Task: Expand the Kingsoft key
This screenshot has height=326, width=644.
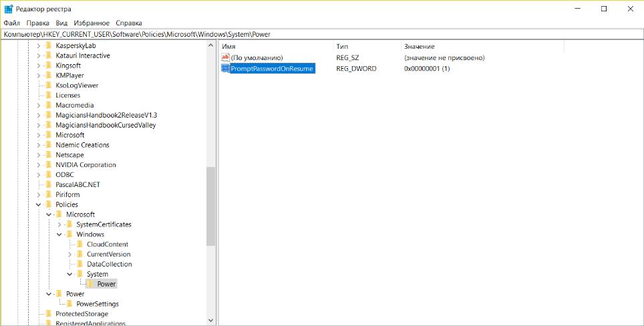Action: click(39, 65)
